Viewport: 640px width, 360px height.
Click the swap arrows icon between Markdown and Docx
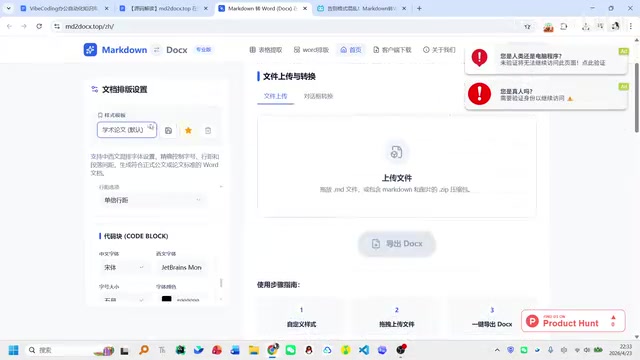(x=157, y=50)
